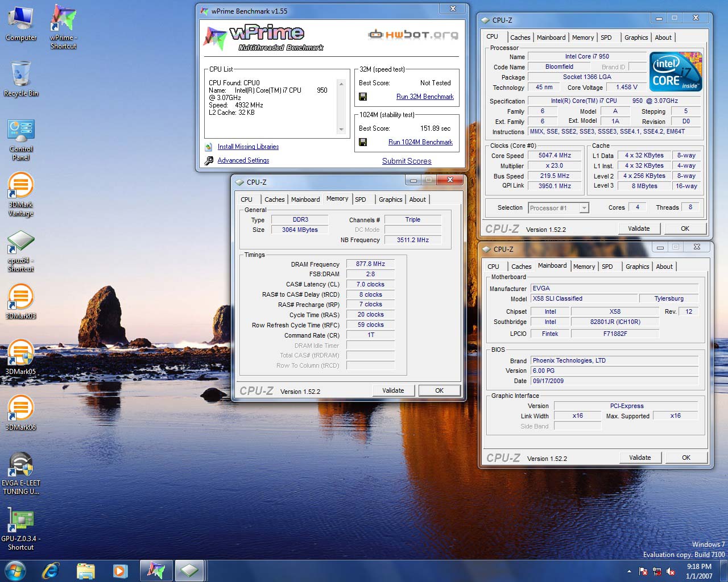Click the HWBOT.org logo in wPrime

413,34
